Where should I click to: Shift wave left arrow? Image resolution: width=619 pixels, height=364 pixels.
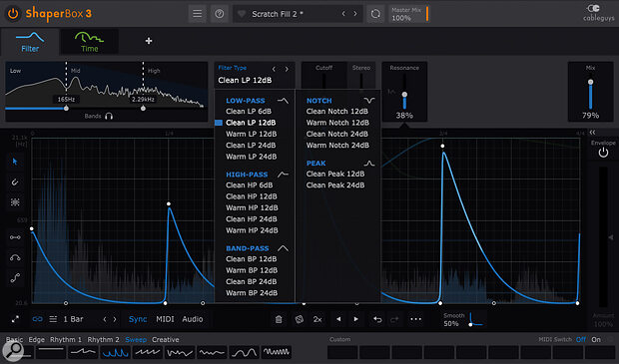click(x=338, y=319)
